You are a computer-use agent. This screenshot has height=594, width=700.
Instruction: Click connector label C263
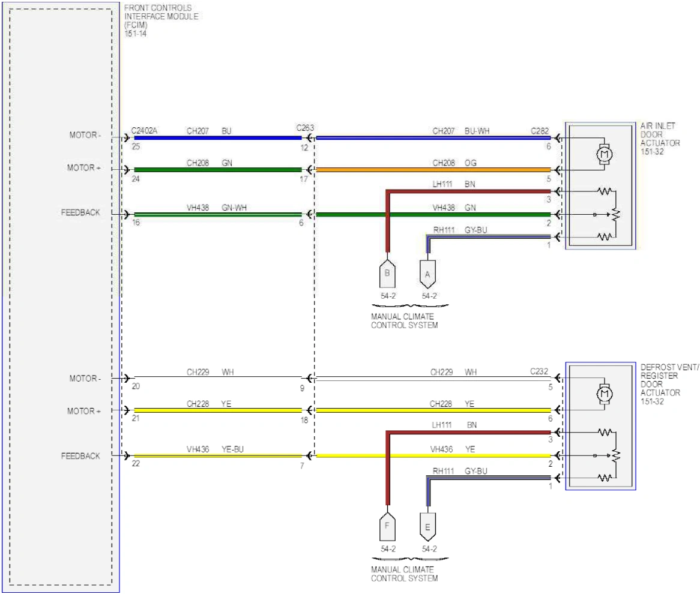pyautogui.click(x=305, y=128)
